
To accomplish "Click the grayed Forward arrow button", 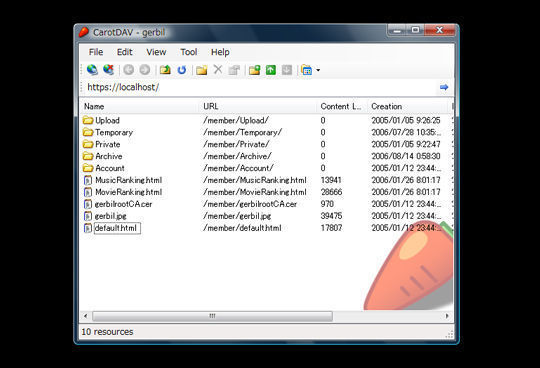I will pyautogui.click(x=145, y=70).
